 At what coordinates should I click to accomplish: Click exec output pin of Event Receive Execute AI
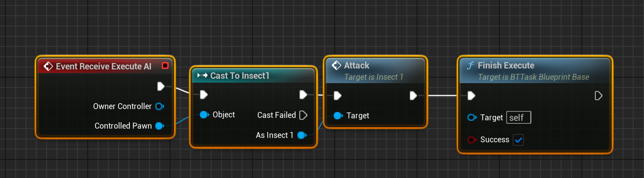[x=161, y=87]
